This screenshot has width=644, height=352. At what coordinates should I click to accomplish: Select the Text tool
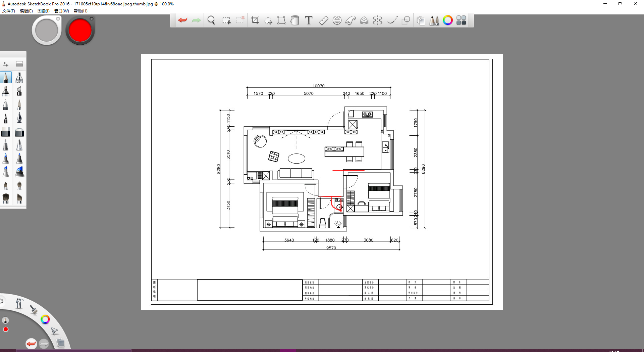point(309,20)
